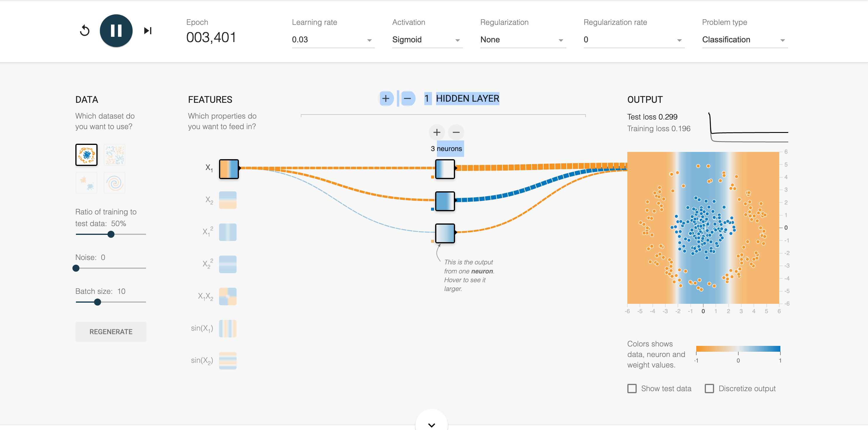Select the spiral dataset thumbnail
This screenshot has height=430, width=868.
114,183
